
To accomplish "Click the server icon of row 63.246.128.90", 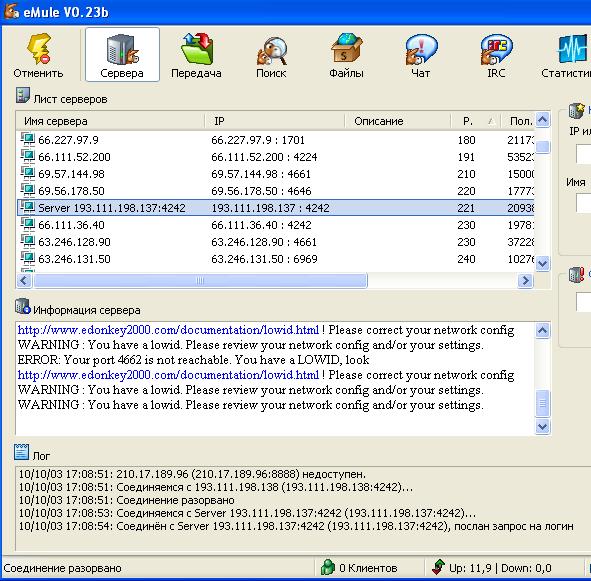I will tap(28, 242).
